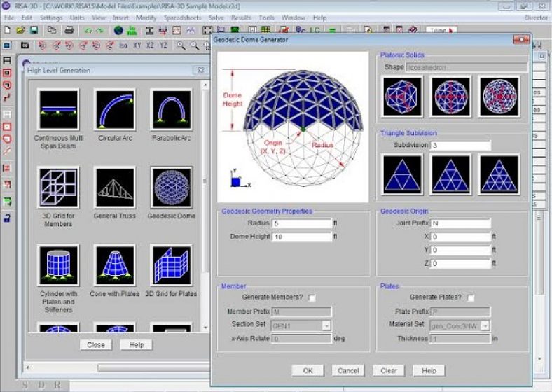This screenshot has width=552, height=392.
Task: Pick the General Truss generation icon
Action: [115, 187]
